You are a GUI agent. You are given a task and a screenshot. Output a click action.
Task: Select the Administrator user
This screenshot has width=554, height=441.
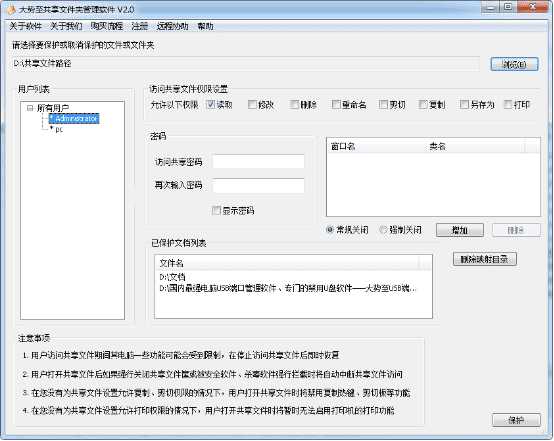coord(76,118)
